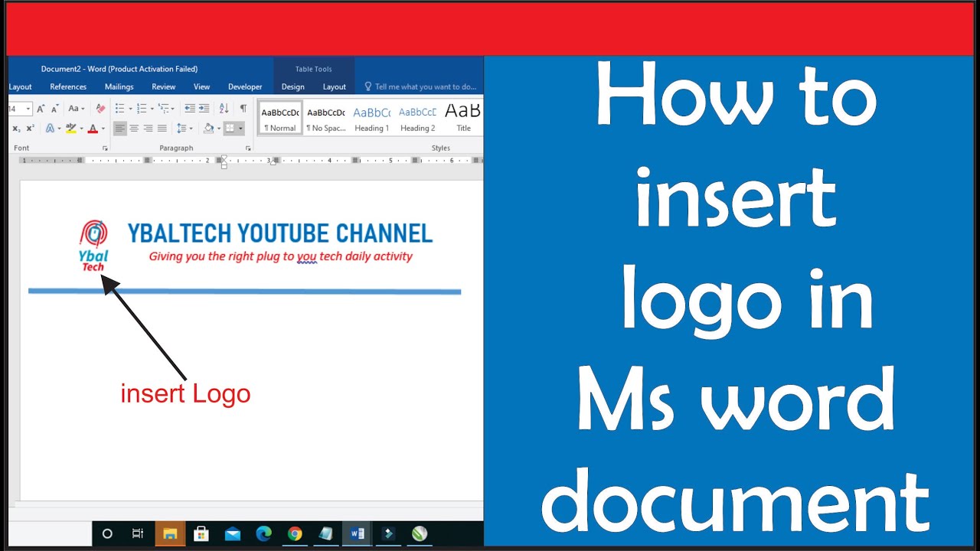
Task: Open the Table Tools Design tab
Action: click(x=292, y=86)
